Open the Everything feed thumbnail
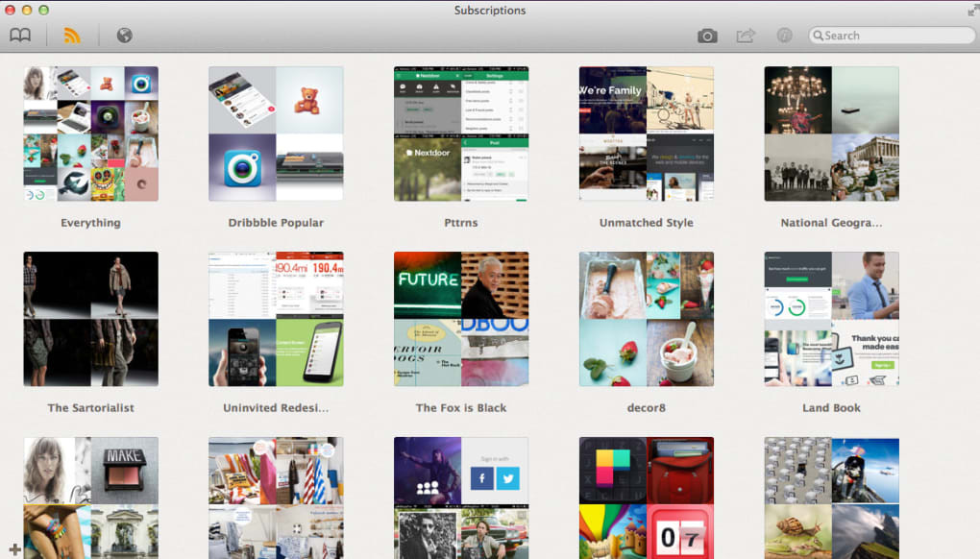 [90, 134]
